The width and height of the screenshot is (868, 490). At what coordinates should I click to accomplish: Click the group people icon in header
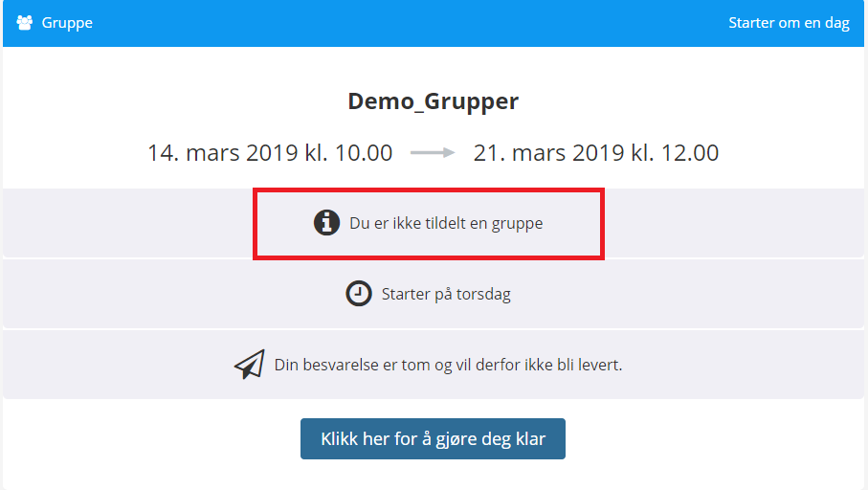coord(24,23)
